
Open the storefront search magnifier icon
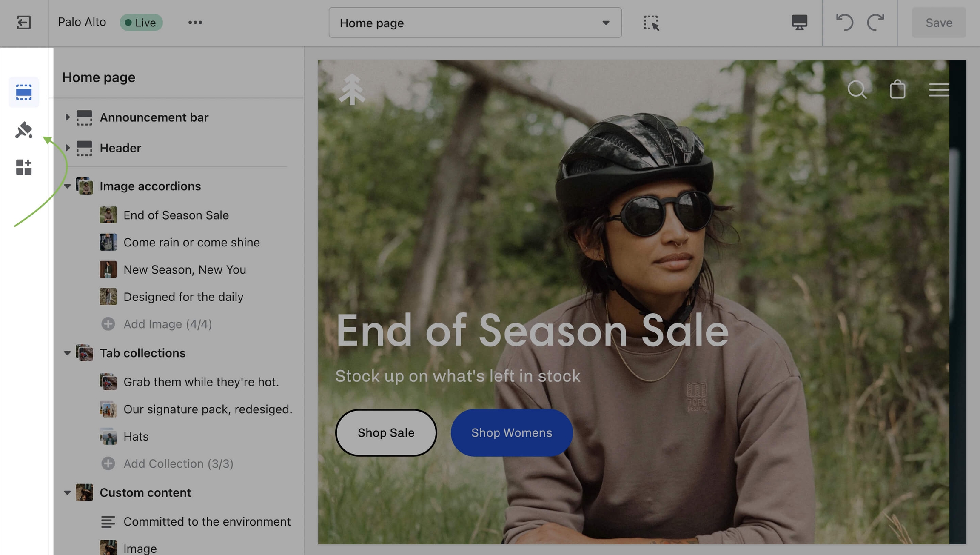pos(857,89)
